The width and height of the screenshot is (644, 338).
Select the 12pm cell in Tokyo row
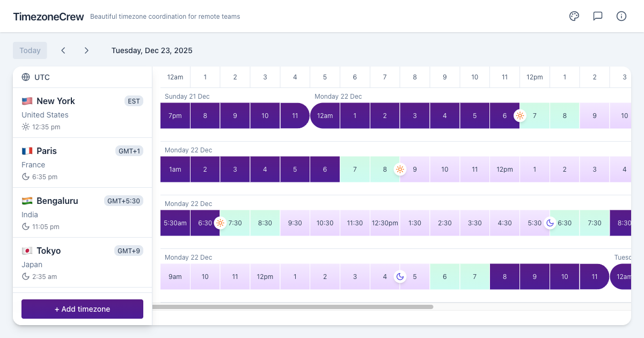coord(265,276)
